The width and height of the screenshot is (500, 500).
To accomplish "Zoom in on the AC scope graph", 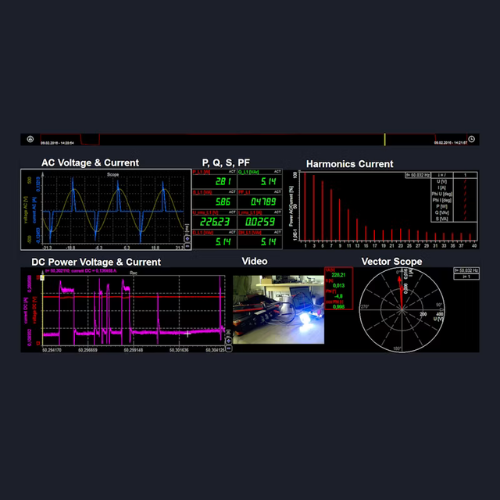I will [188, 239].
